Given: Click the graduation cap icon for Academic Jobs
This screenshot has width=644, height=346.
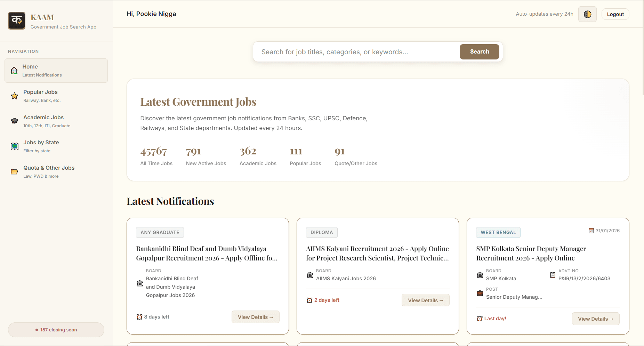Looking at the screenshot, I should [x=14, y=121].
